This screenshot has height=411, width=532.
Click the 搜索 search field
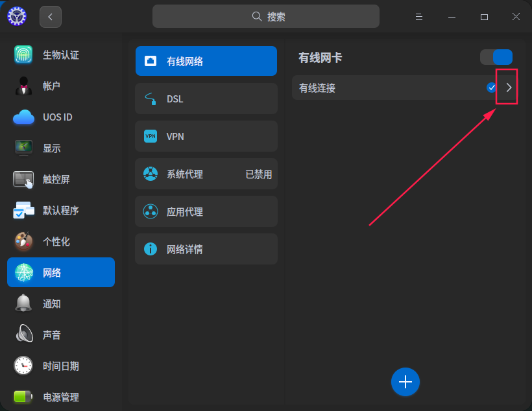click(266, 16)
